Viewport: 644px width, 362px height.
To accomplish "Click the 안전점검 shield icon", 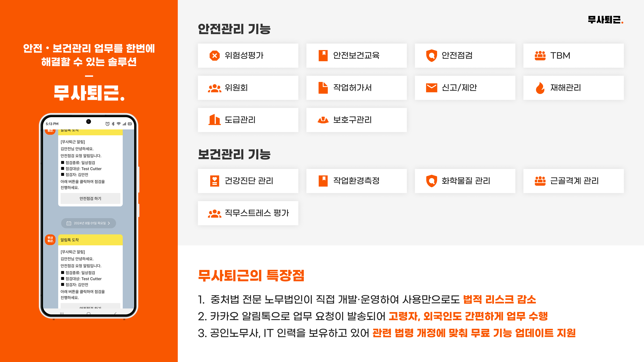I will [432, 55].
